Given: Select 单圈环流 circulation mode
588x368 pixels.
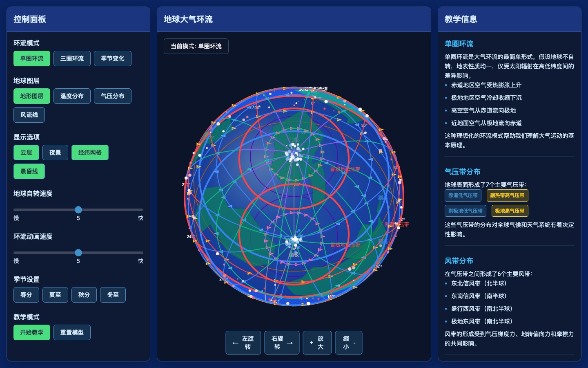Looking at the screenshot, I should coord(32,58).
